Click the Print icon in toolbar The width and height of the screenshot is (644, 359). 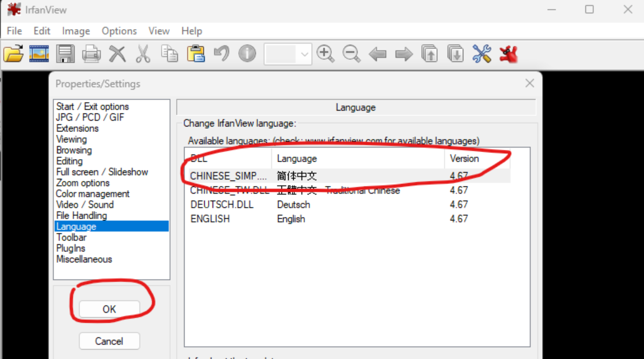pyautogui.click(x=91, y=54)
